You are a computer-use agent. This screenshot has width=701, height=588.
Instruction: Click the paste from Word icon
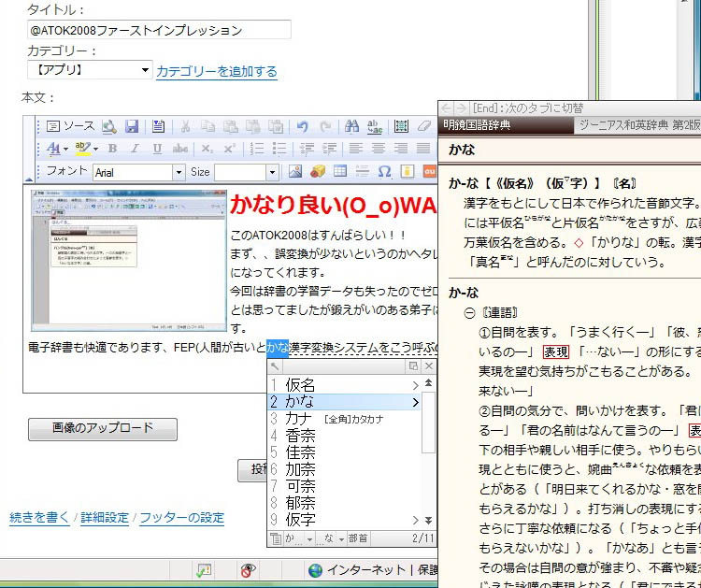[276, 126]
